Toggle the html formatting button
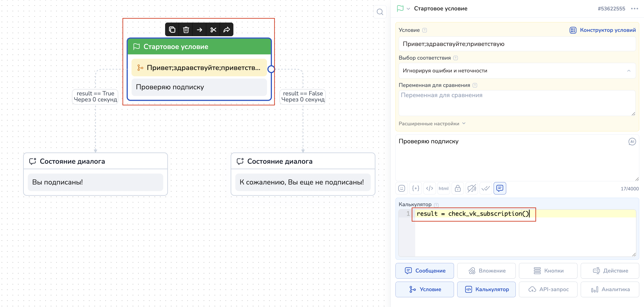Image resolution: width=644 pixels, height=307 pixels. (x=444, y=188)
